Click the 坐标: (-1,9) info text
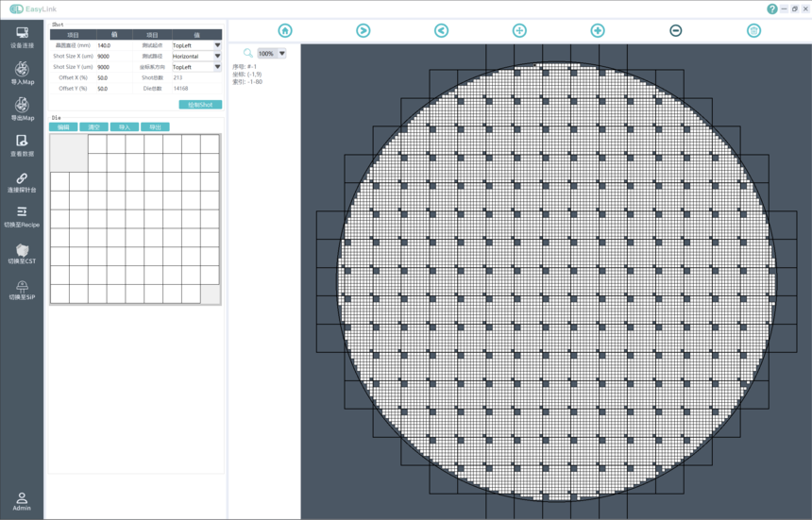The height and width of the screenshot is (520, 812). pos(247,74)
